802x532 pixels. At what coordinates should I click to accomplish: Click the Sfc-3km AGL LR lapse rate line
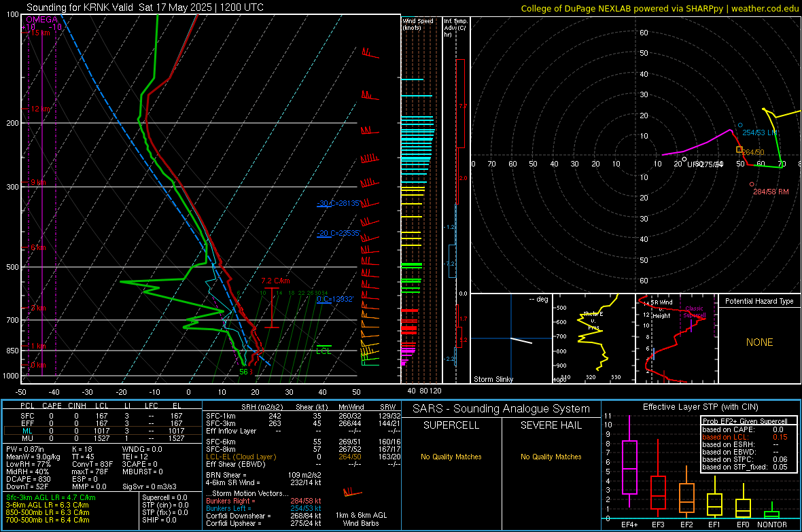[x=51, y=497]
